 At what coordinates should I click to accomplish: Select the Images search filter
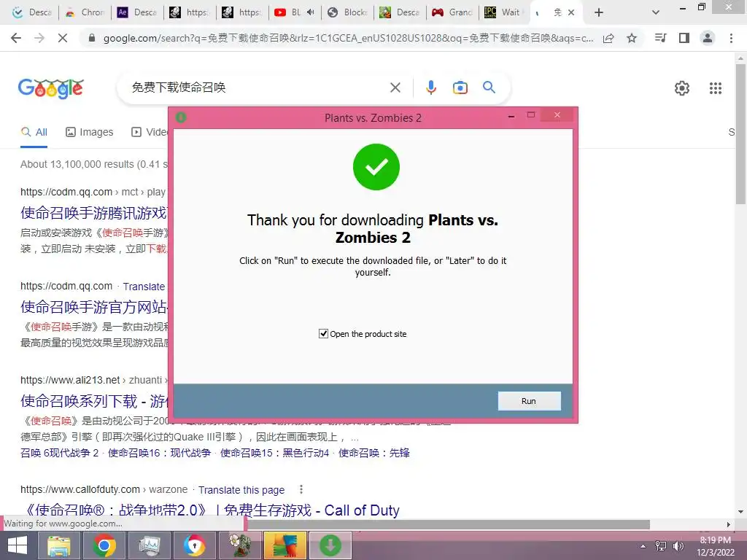click(x=90, y=132)
